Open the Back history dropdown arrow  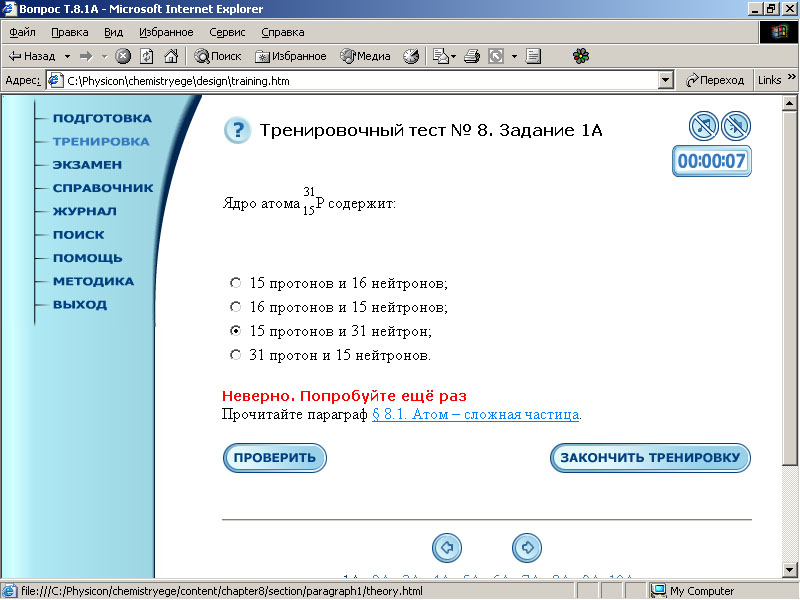point(67,56)
